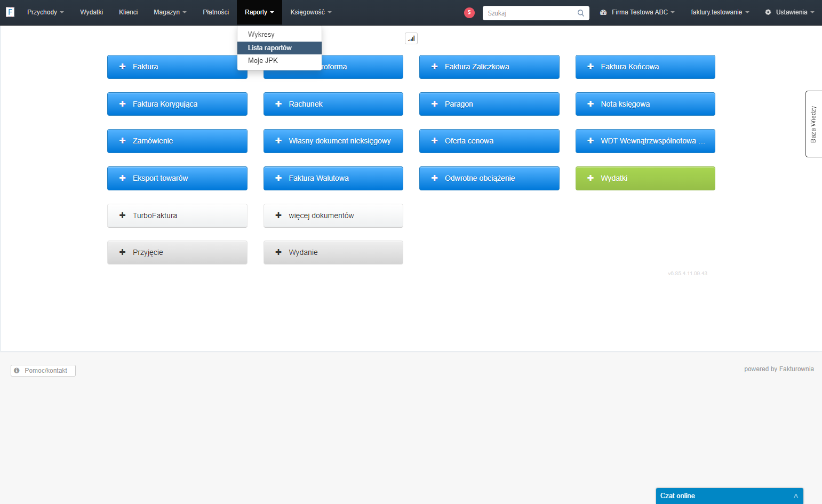Click the plus icon on green Wydatki button

pos(590,178)
